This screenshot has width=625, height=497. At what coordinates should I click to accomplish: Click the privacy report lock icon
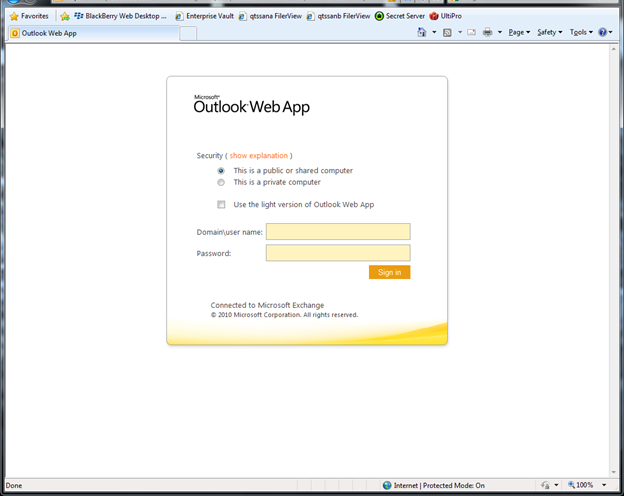point(545,485)
